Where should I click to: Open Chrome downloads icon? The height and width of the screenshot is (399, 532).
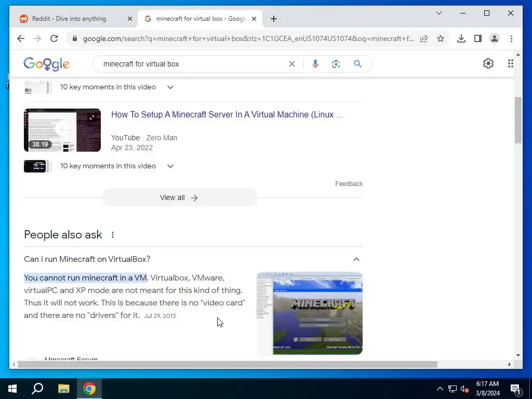pyautogui.click(x=461, y=38)
